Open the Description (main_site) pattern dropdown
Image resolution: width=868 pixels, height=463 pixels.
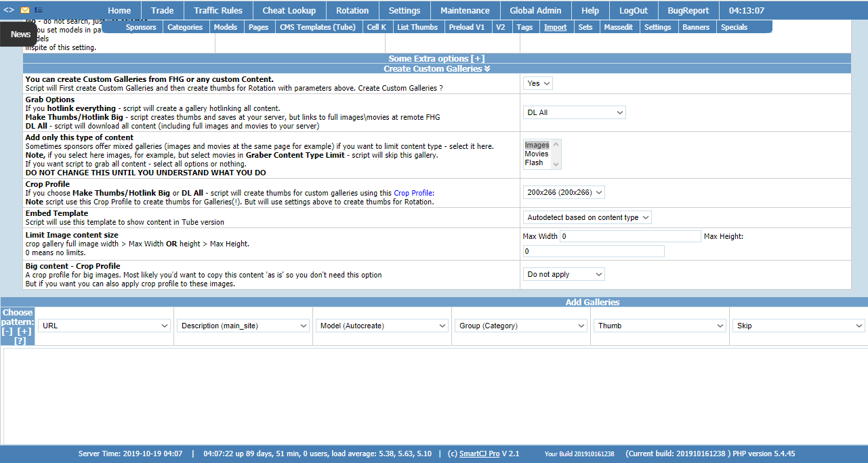tap(244, 326)
